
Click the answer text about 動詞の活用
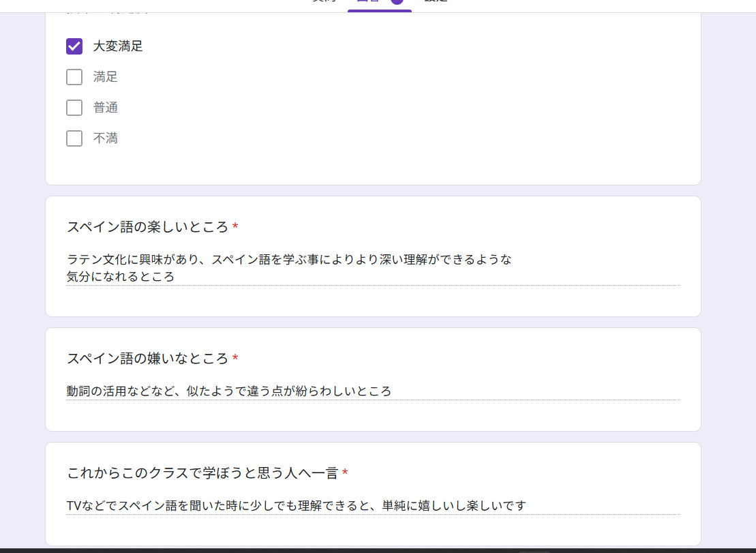point(229,391)
